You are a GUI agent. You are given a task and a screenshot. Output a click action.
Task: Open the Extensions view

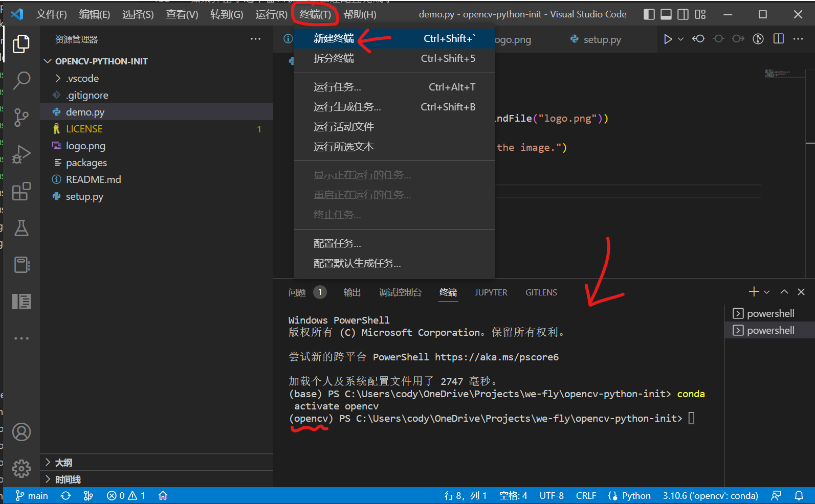21,192
